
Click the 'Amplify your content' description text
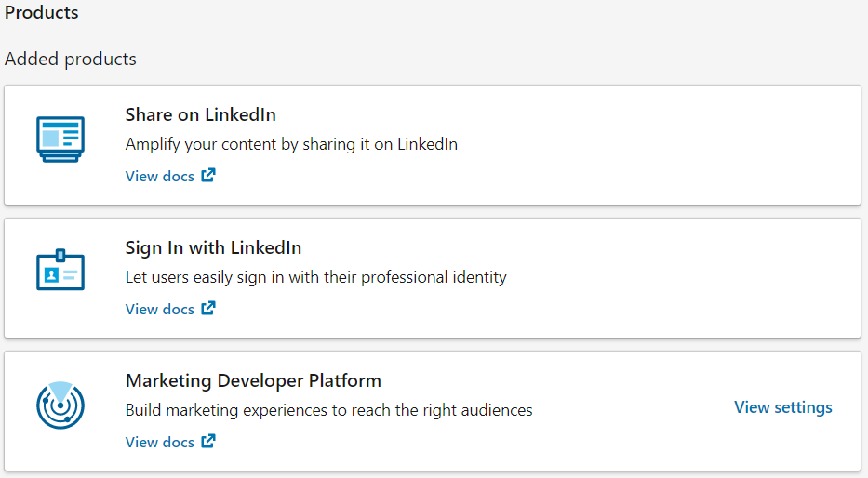click(x=291, y=144)
